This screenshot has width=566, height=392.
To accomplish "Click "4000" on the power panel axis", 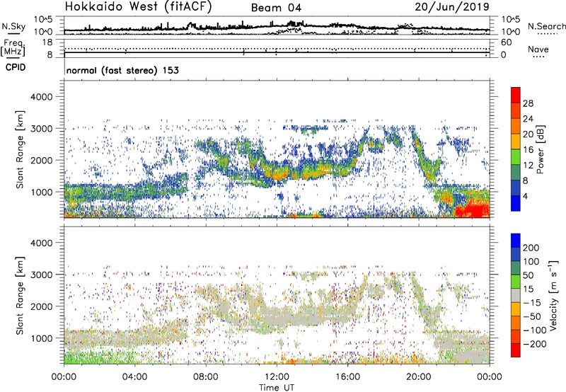I will click(x=42, y=97).
